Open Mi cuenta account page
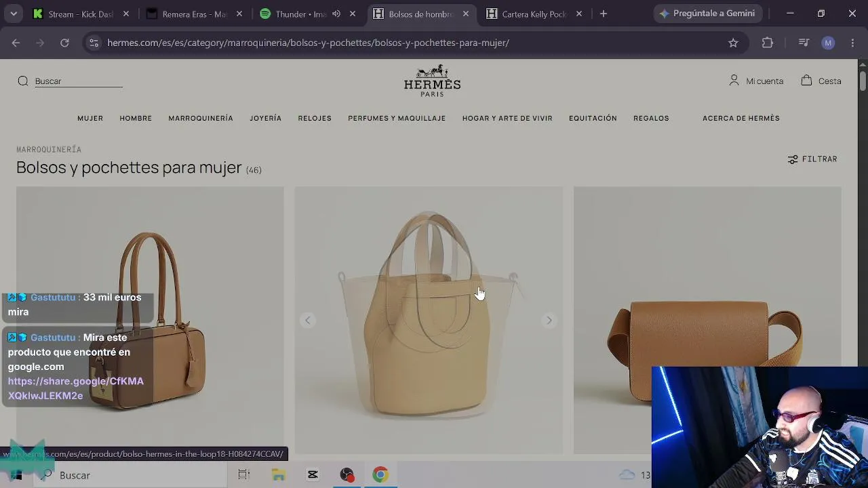The width and height of the screenshot is (868, 488). pos(756,81)
